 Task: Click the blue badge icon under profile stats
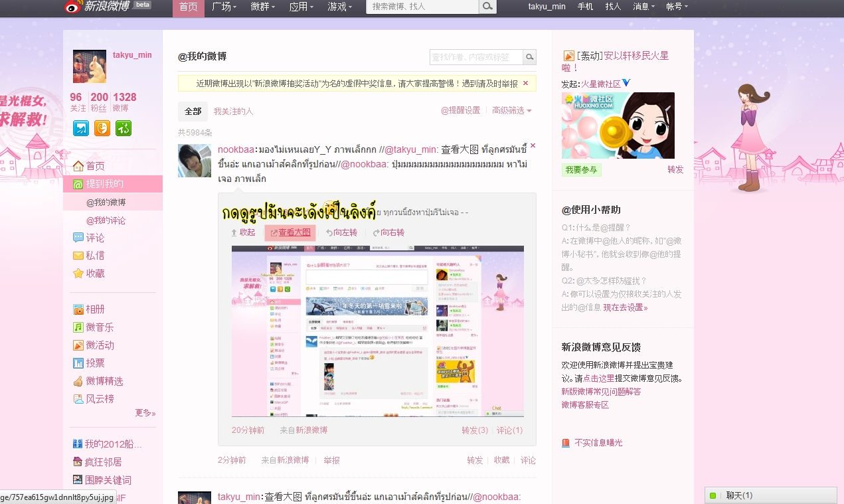coord(81,128)
